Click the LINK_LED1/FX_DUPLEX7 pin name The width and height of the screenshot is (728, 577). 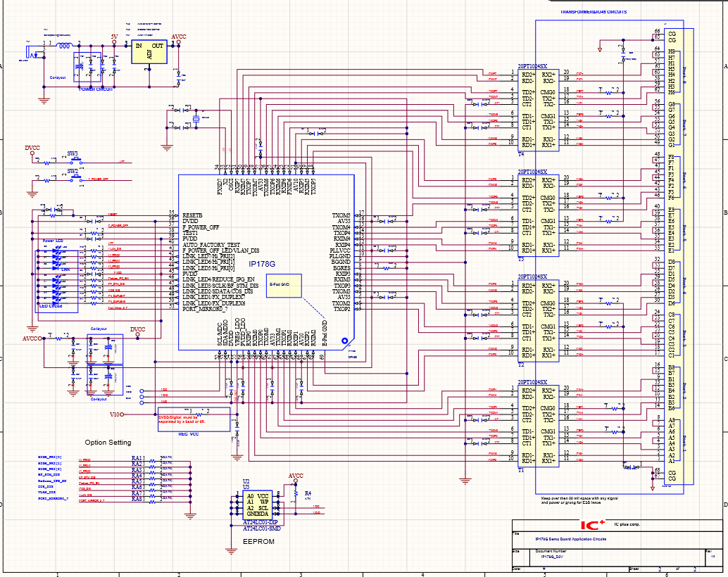click(x=214, y=297)
